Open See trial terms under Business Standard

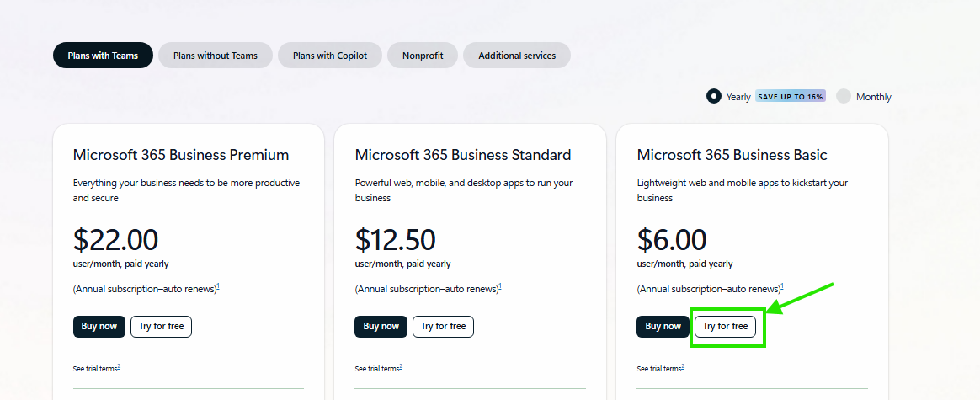378,369
